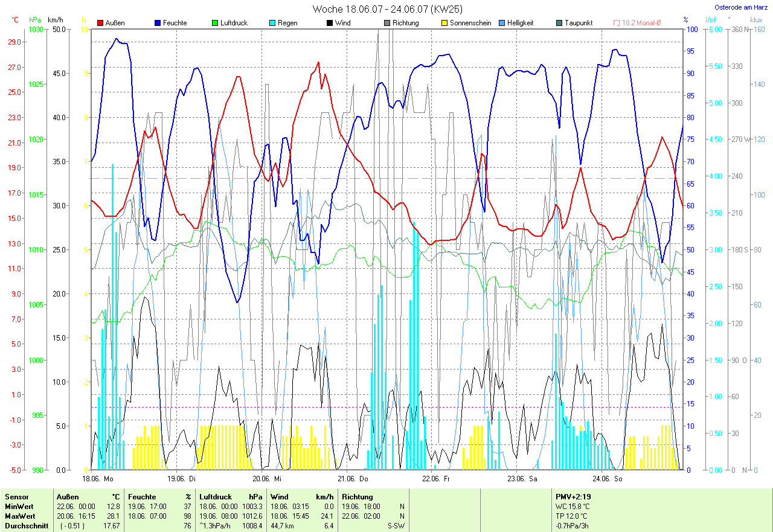Click the hPa axis unit label
This screenshot has width=773, height=532.
pyautogui.click(x=36, y=20)
